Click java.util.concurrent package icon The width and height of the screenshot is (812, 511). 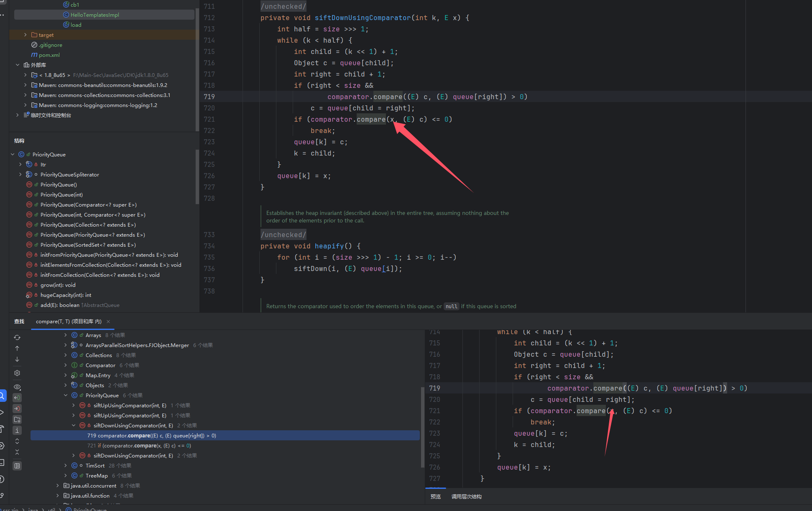click(66, 485)
